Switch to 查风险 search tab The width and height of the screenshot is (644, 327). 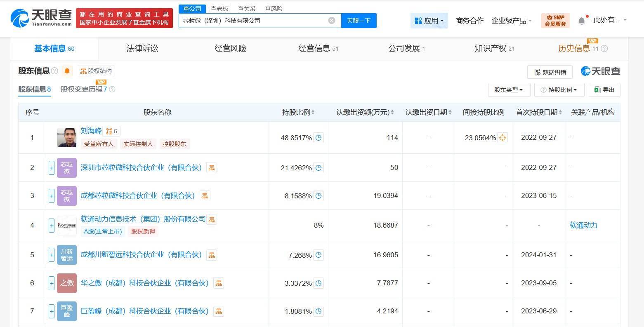[274, 8]
